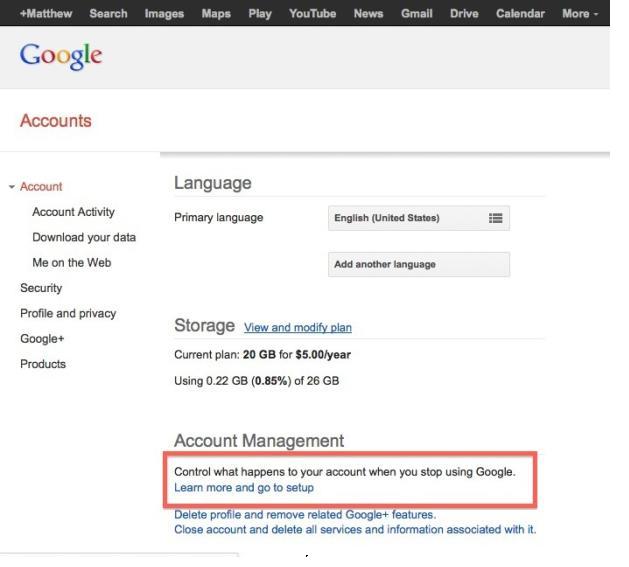This screenshot has height=567, width=629.
Task: Click the Google logo
Action: click(x=61, y=56)
